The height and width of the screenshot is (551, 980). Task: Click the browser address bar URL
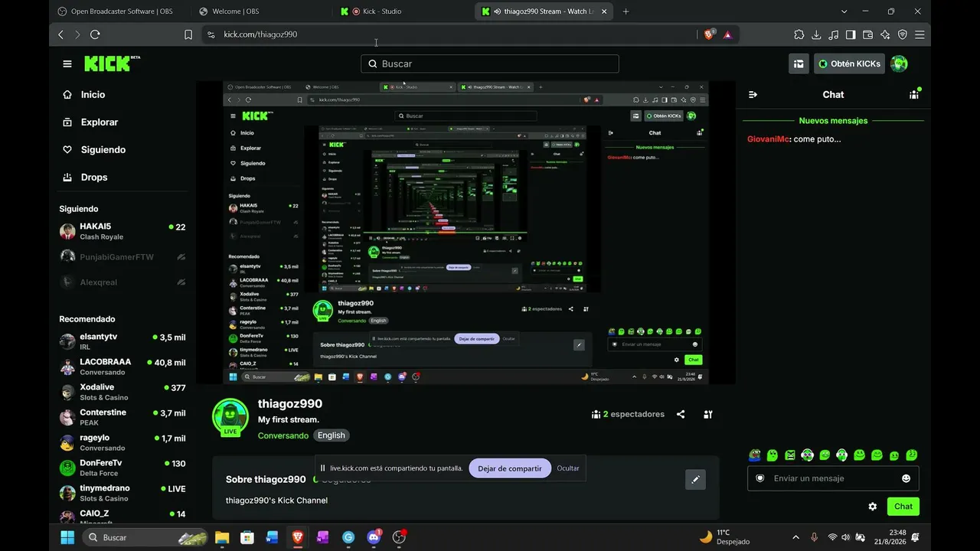point(260,34)
